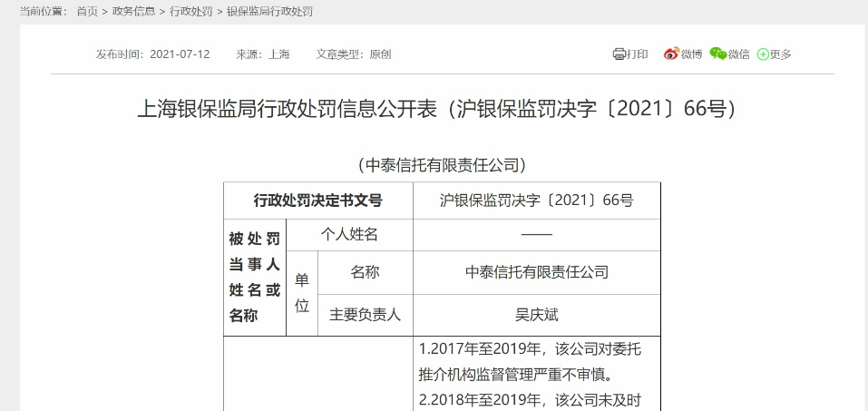Click the printer icon
Screen dimensions: 868x411
(x=619, y=54)
